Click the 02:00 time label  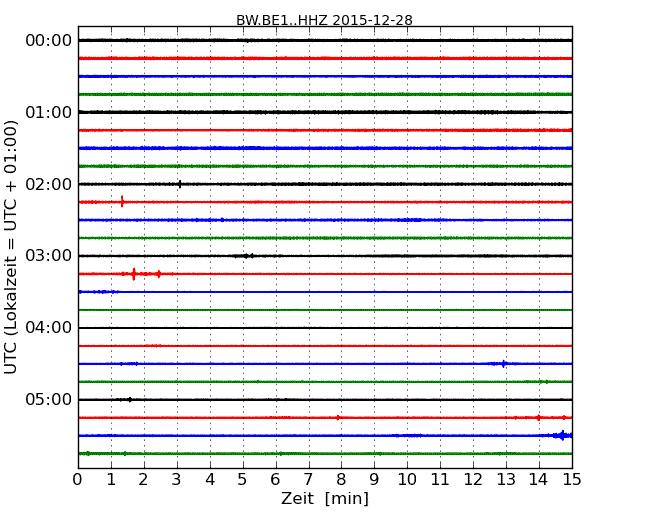(x=49, y=184)
